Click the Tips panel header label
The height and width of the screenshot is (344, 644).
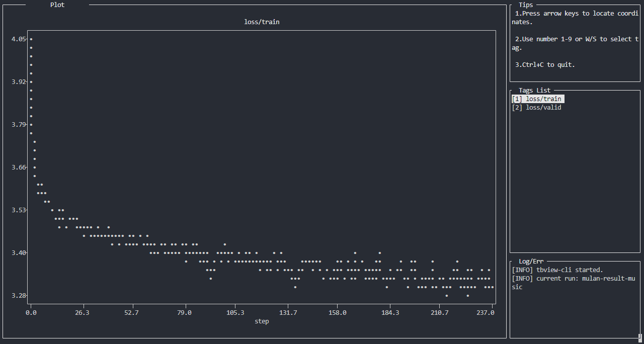point(526,5)
